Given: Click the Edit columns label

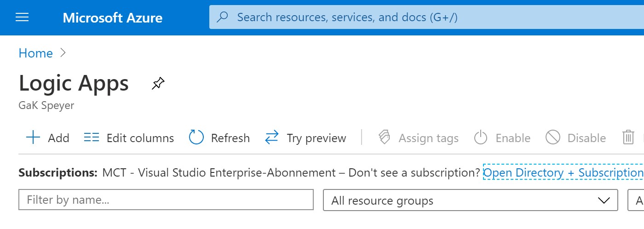Looking at the screenshot, I should pos(140,138).
